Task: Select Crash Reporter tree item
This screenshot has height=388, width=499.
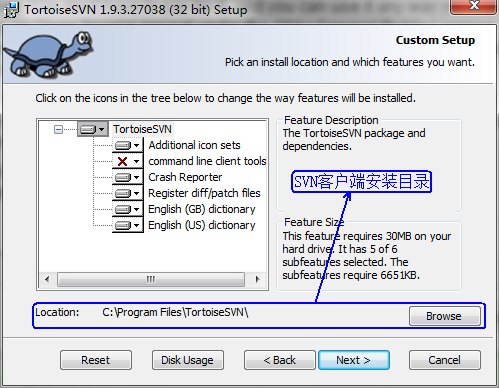Action: (185, 177)
